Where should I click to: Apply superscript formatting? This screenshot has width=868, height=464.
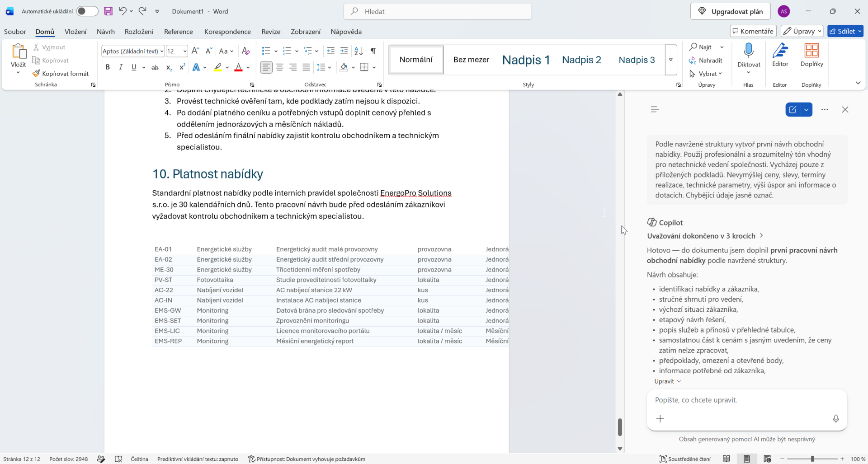pyautogui.click(x=182, y=67)
